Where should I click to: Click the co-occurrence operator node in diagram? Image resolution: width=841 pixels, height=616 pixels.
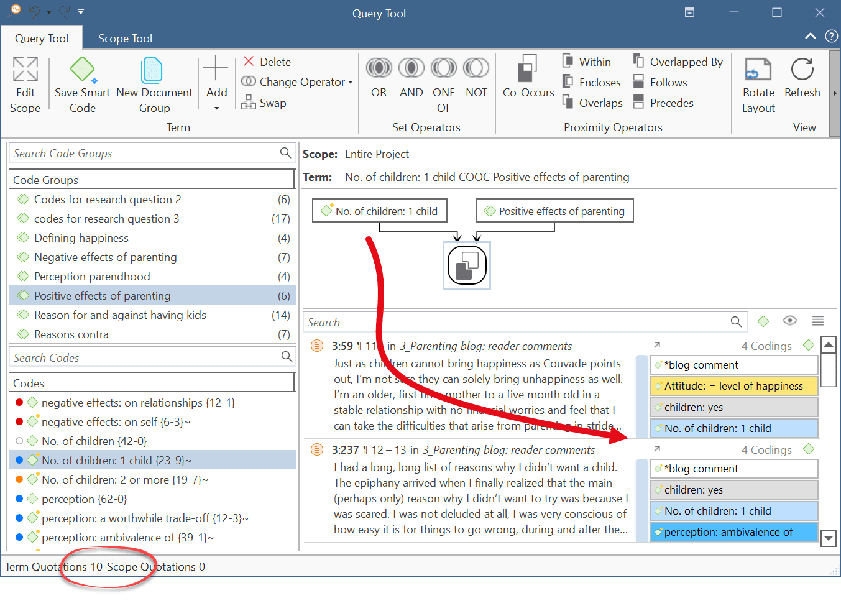pyautogui.click(x=467, y=265)
